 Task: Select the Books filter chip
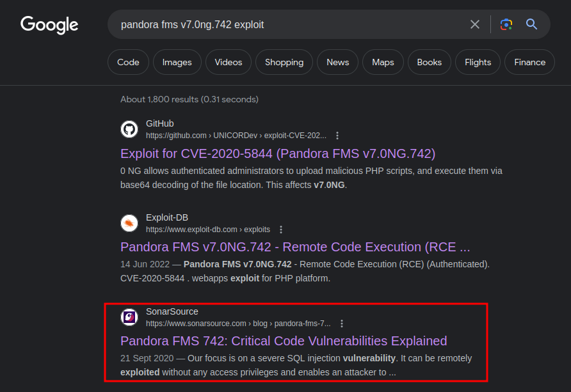[x=430, y=62]
